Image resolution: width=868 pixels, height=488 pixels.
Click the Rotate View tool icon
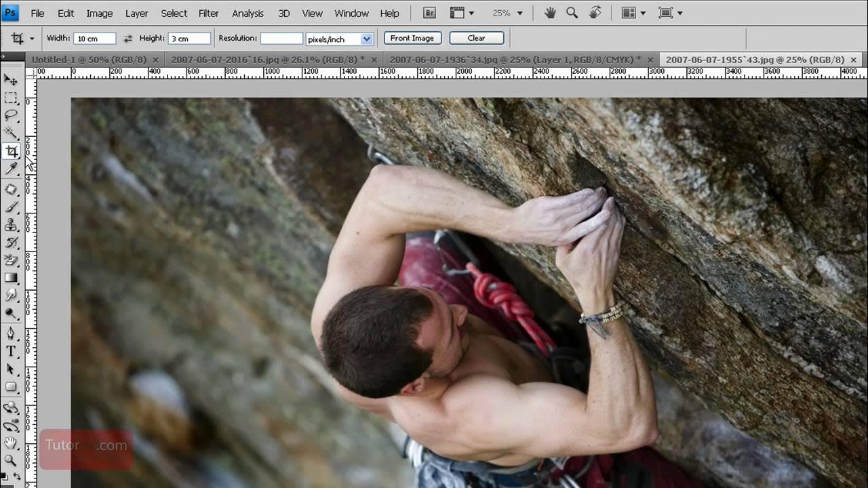tap(595, 13)
